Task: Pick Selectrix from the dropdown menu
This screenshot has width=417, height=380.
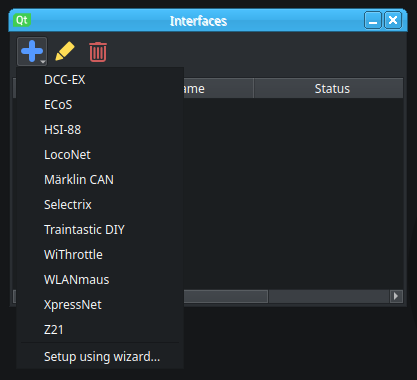Action: (x=100, y=205)
